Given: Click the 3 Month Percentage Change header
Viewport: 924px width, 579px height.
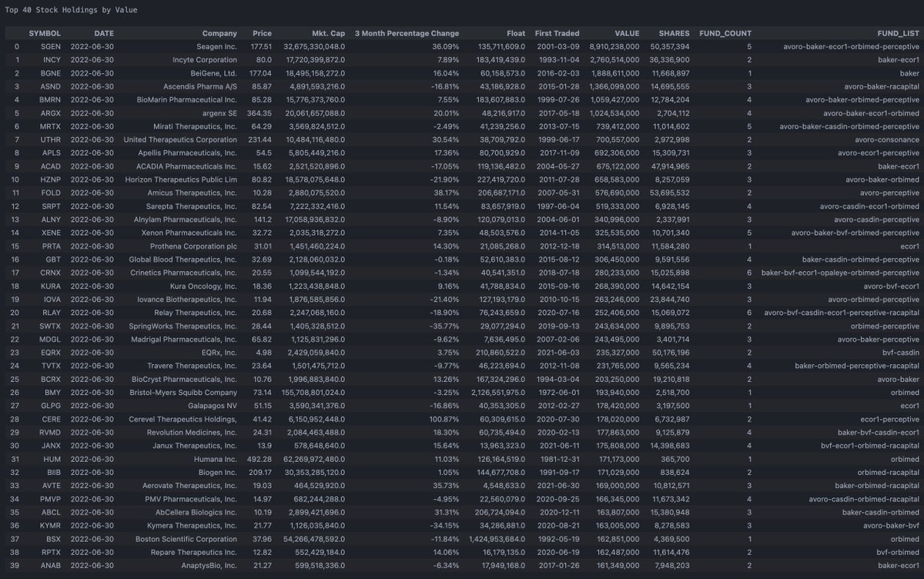Looking at the screenshot, I should coord(407,33).
